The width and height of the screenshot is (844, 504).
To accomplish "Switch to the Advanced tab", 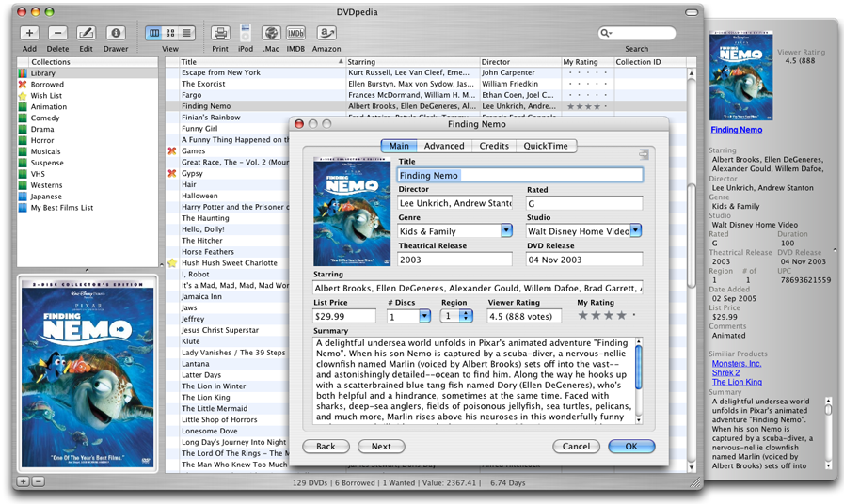I will (x=444, y=146).
